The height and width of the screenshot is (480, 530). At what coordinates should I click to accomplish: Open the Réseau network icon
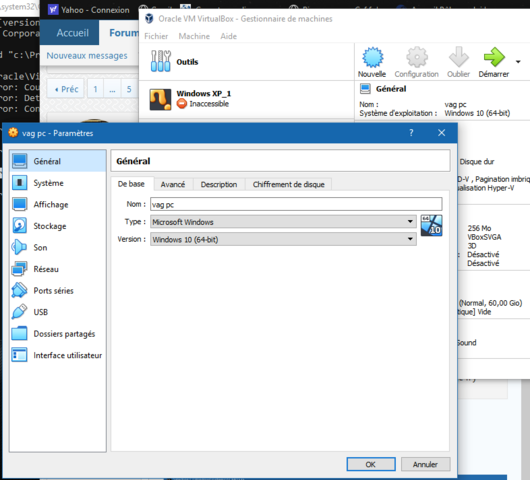pos(20,269)
